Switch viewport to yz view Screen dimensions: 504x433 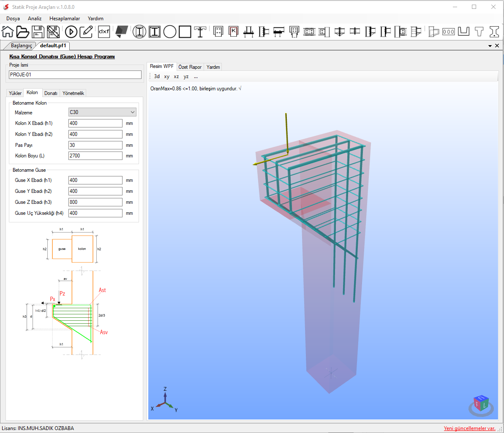186,76
